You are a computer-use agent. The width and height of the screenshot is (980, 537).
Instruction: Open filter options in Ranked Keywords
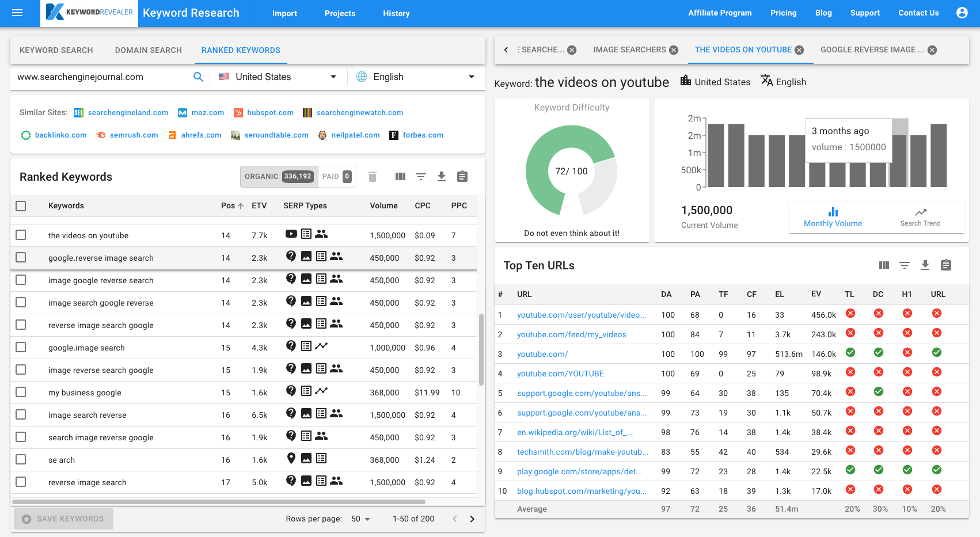click(x=421, y=177)
